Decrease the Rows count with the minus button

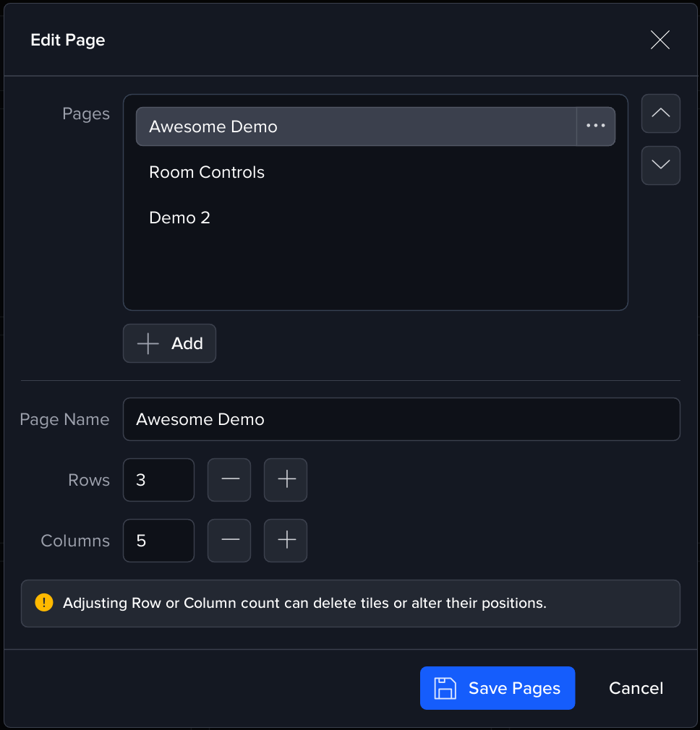pyautogui.click(x=229, y=480)
